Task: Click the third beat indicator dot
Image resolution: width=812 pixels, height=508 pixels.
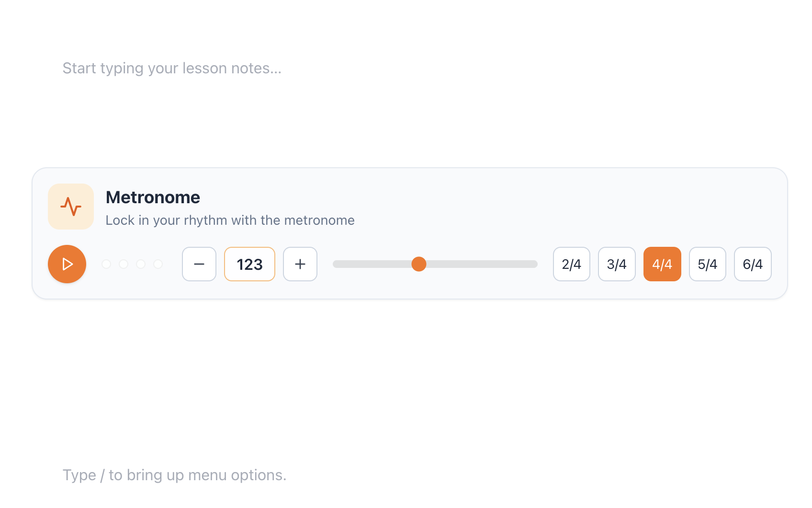Action: click(141, 264)
